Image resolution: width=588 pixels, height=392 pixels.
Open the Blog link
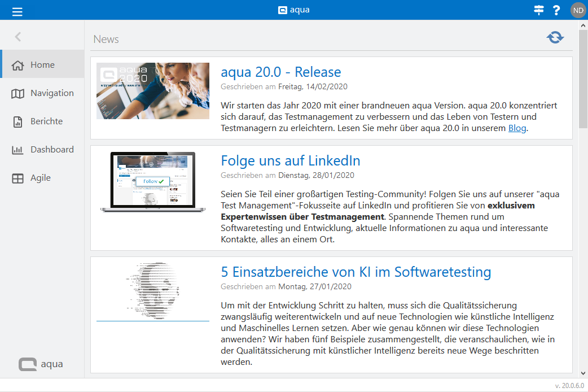pyautogui.click(x=517, y=128)
